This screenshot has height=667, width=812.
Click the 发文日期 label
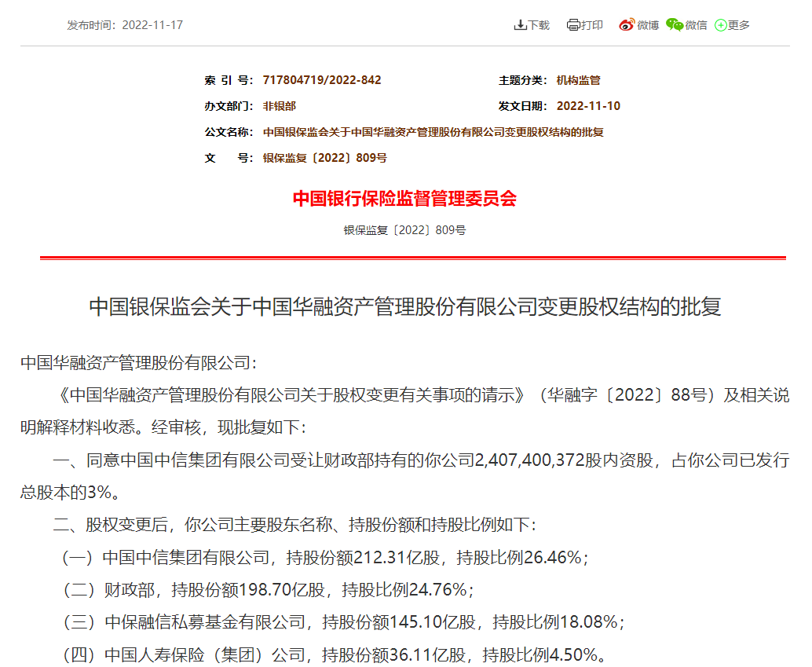pos(522,106)
